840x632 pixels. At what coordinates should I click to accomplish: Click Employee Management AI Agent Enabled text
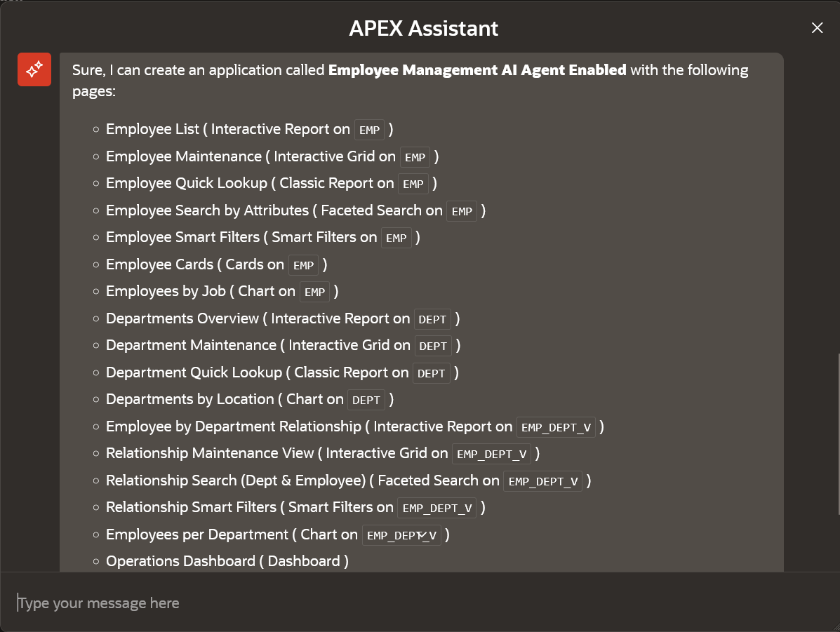(x=477, y=70)
